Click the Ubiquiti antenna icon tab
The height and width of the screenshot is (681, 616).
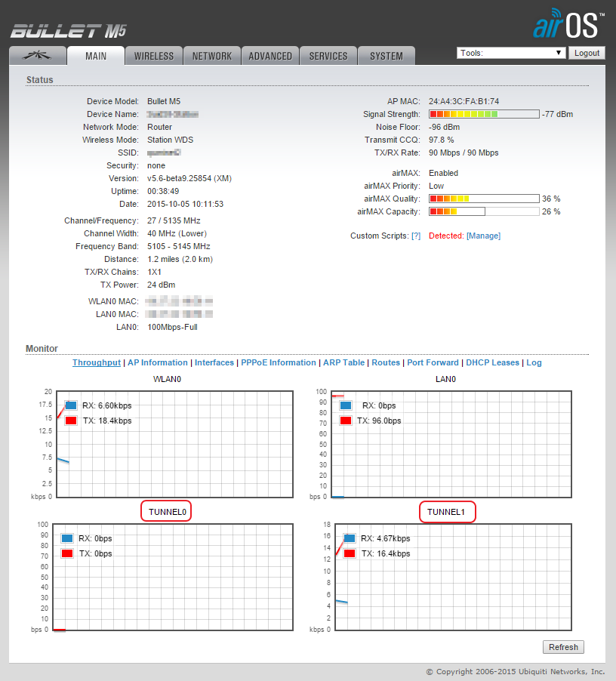pos(35,54)
